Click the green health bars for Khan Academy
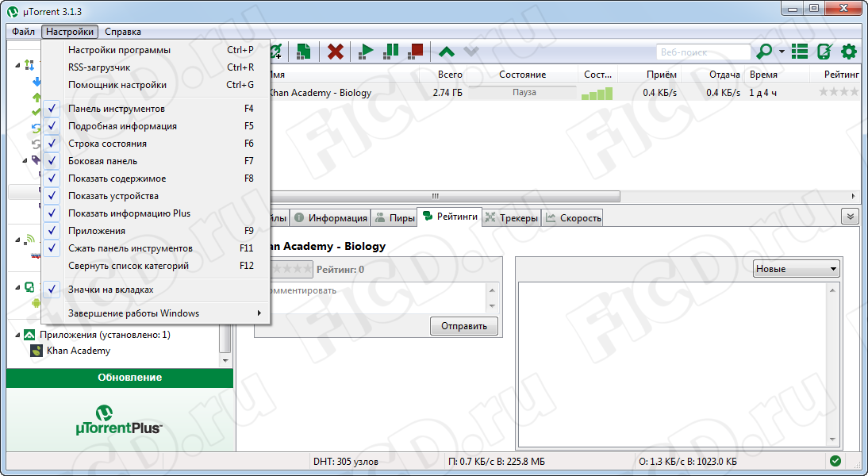Image resolution: width=868 pixels, height=476 pixels. point(597,94)
